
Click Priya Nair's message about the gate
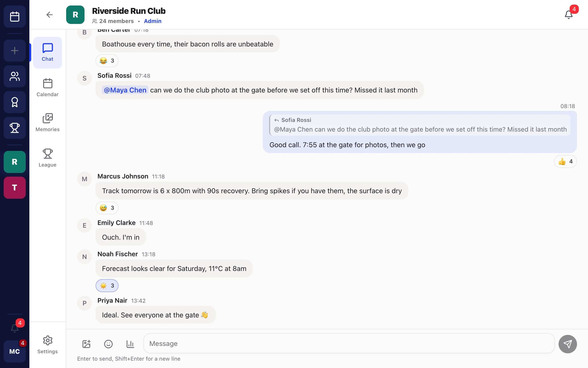tap(155, 315)
